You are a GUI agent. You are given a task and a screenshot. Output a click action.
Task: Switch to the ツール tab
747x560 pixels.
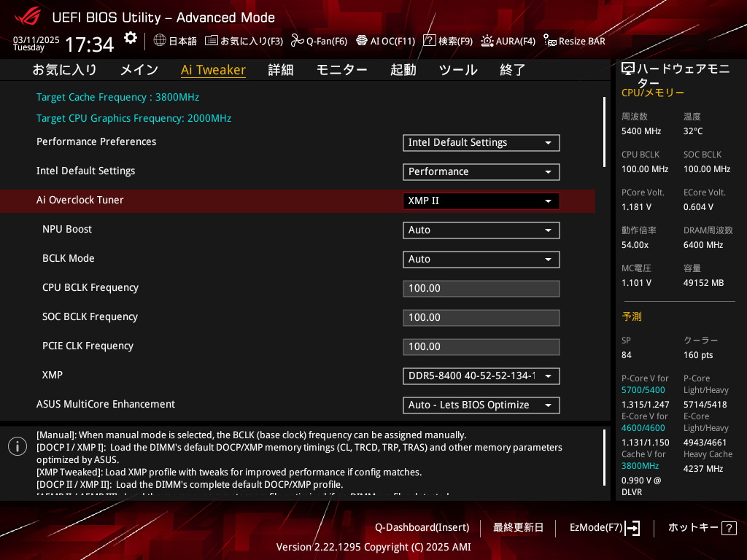tap(458, 70)
